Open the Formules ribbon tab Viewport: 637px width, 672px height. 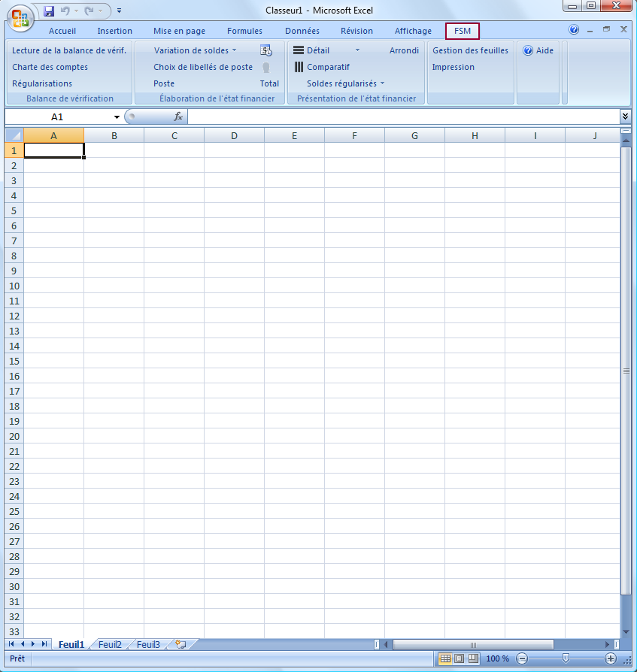coord(244,31)
